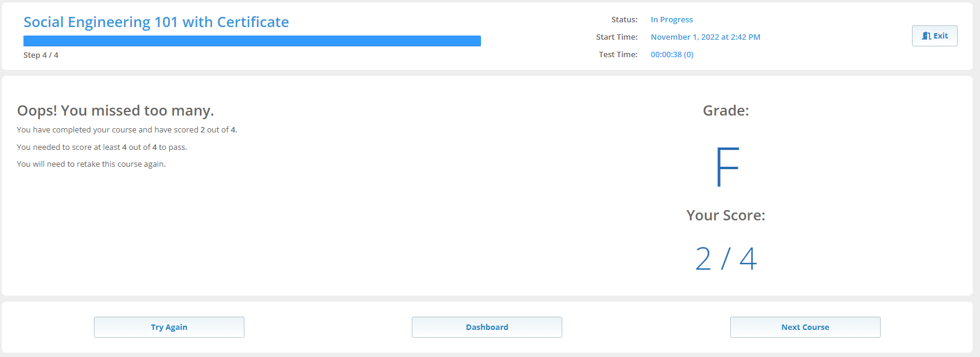The image size is (980, 357).
Task: Click the large F grade letter
Action: 727,167
